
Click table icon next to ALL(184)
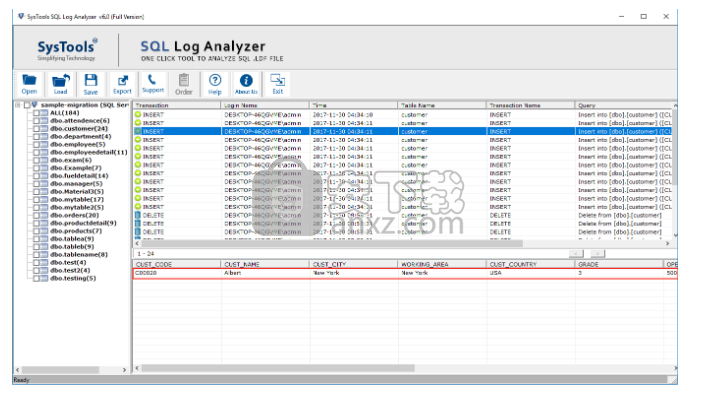click(44, 113)
